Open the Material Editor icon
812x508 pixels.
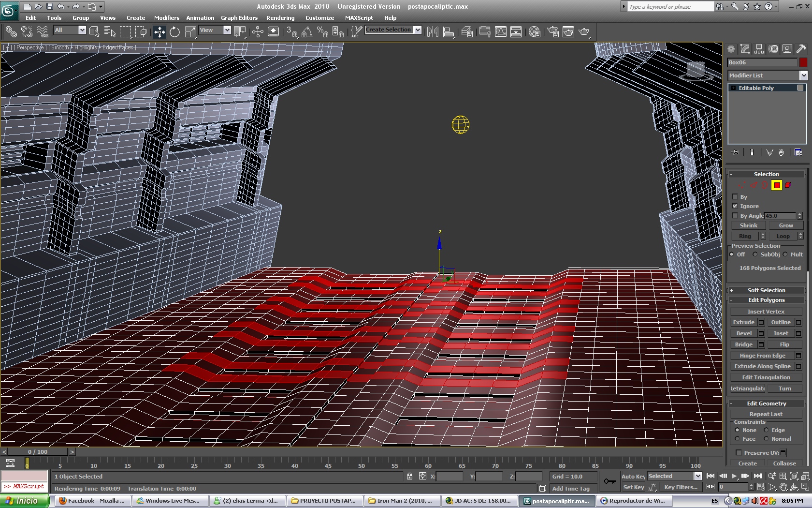534,32
